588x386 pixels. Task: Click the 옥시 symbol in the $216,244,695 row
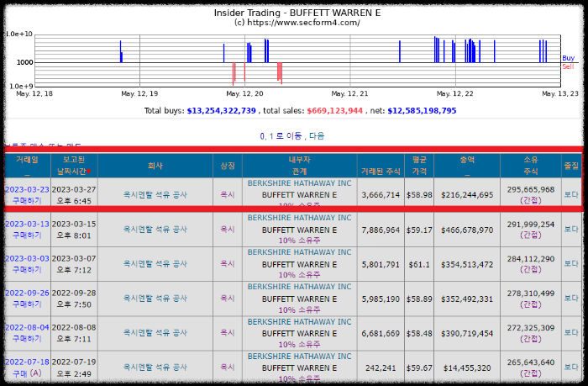[x=228, y=195]
